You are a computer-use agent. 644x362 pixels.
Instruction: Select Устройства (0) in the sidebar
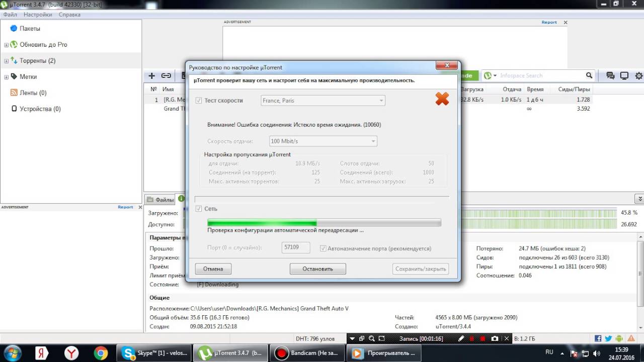(40, 109)
